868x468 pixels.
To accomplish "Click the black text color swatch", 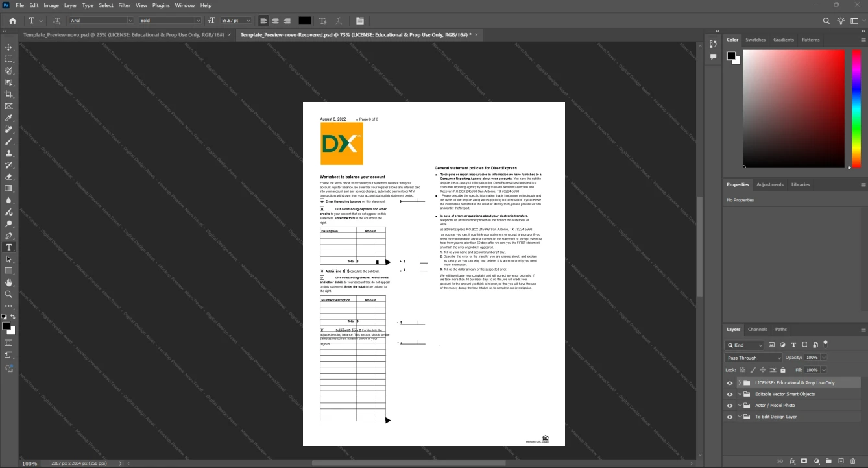I will (x=305, y=21).
